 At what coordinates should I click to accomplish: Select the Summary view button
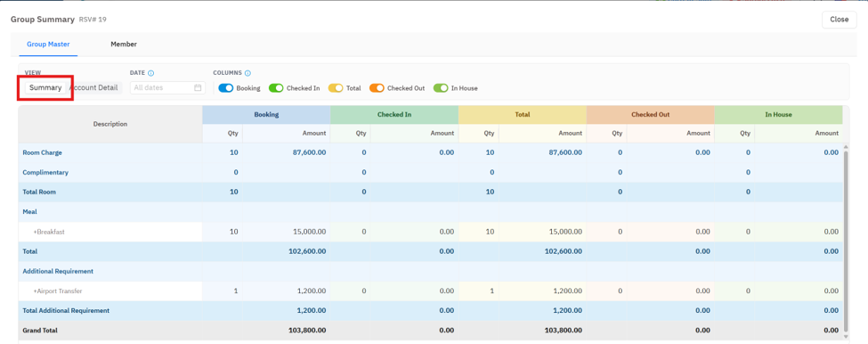[x=45, y=87]
